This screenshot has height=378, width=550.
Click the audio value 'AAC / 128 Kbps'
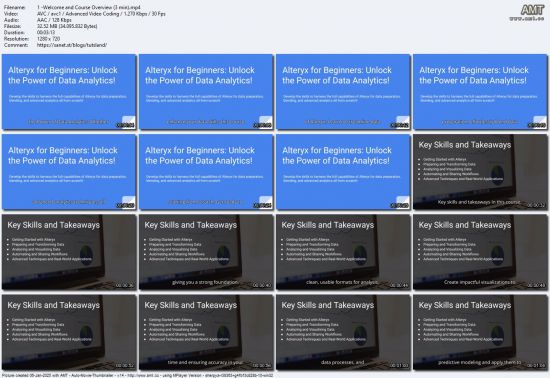(x=54, y=20)
